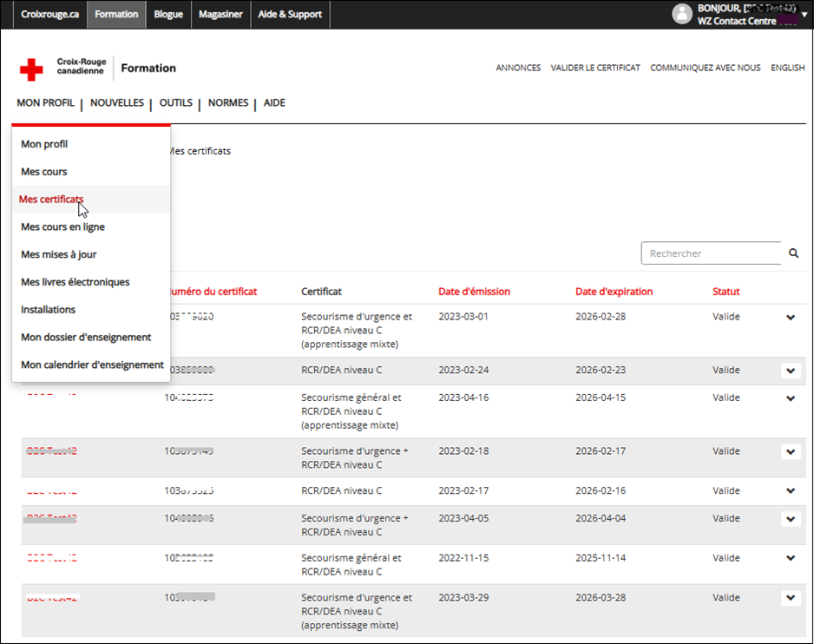This screenshot has width=814, height=644.
Task: Choose Mes cours en ligne
Action: point(91,227)
